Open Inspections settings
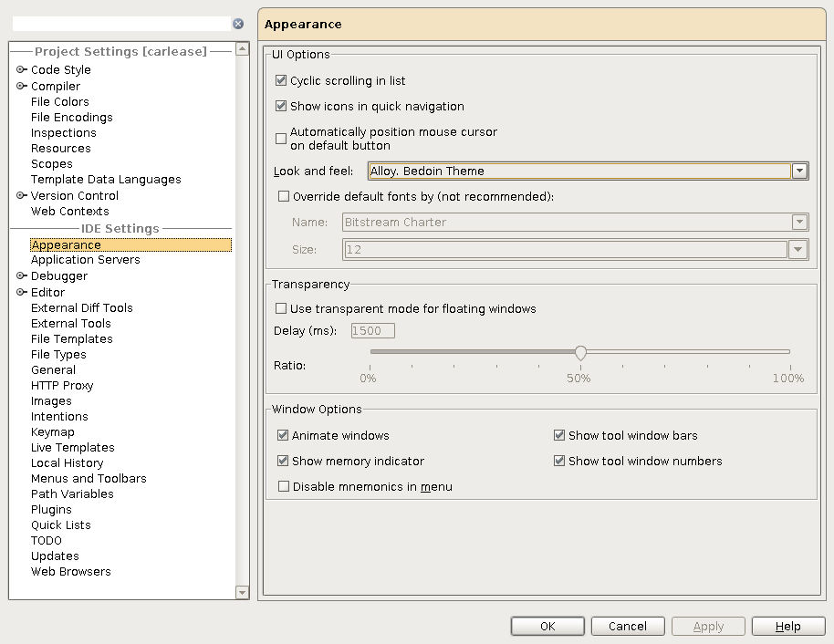The height and width of the screenshot is (644, 834). pyautogui.click(x=64, y=132)
